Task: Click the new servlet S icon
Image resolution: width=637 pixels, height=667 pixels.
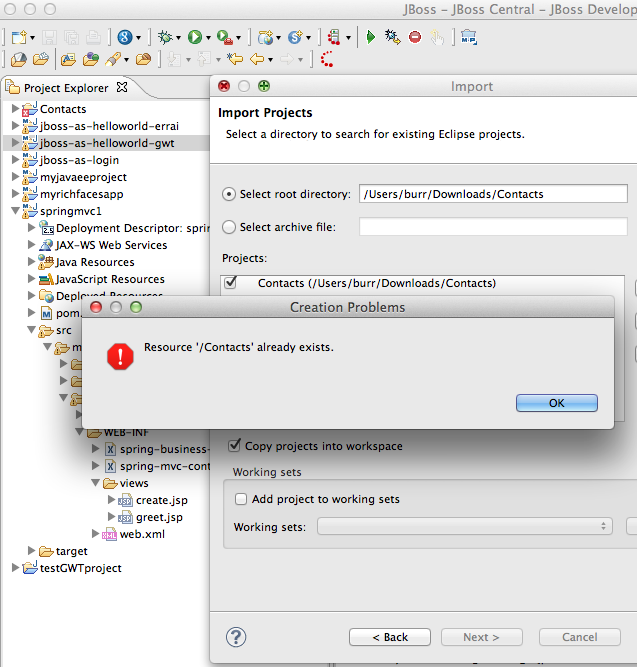Action: (x=295, y=37)
